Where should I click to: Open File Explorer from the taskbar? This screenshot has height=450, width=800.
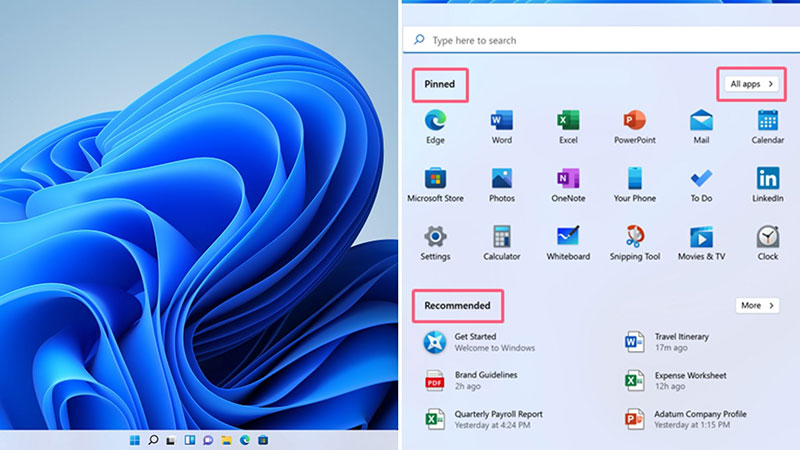[227, 440]
